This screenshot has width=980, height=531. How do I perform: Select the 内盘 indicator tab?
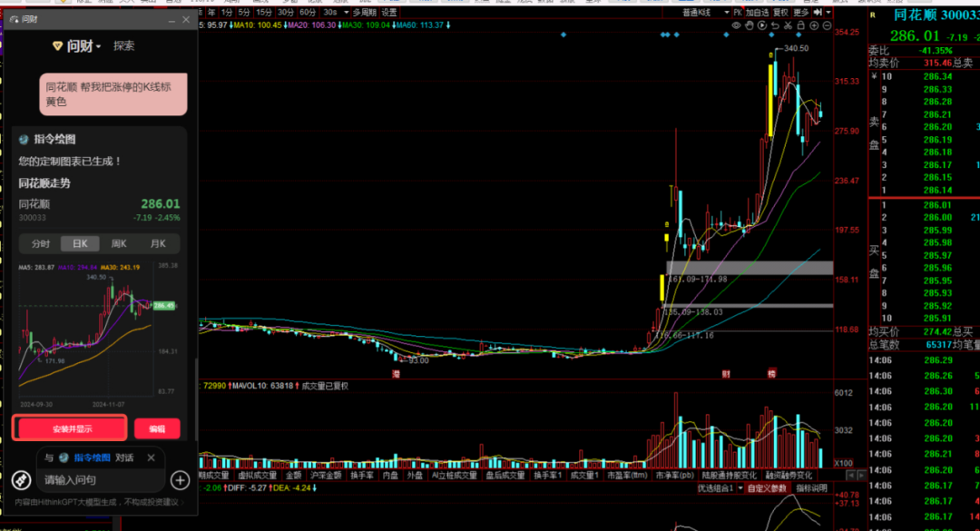(390, 476)
